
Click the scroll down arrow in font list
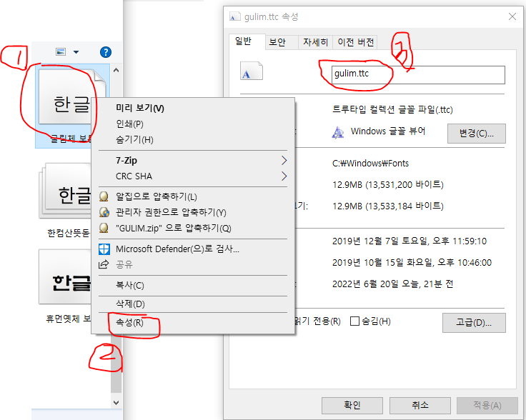pos(116,403)
